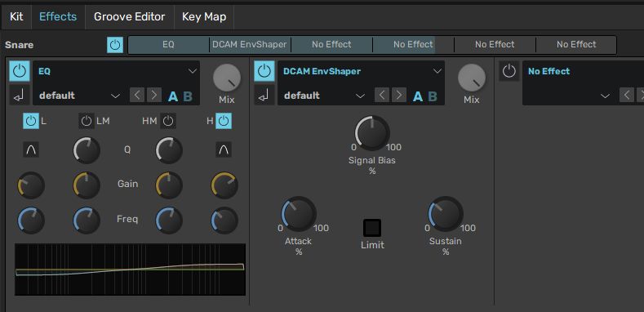Select the third No Effect chain slot
The width and height of the screenshot is (644, 312).
331,44
